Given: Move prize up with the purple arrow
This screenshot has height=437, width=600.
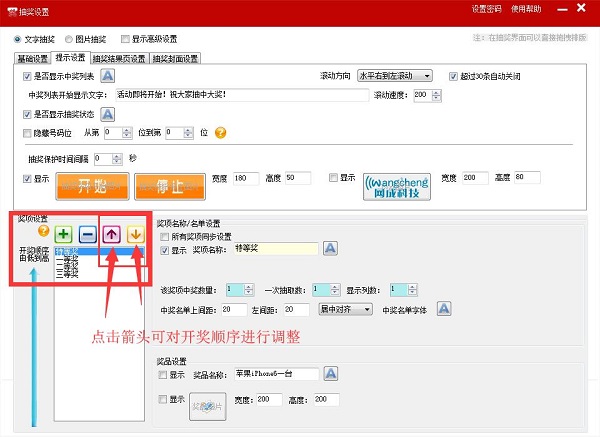Looking at the screenshot, I should (112, 234).
